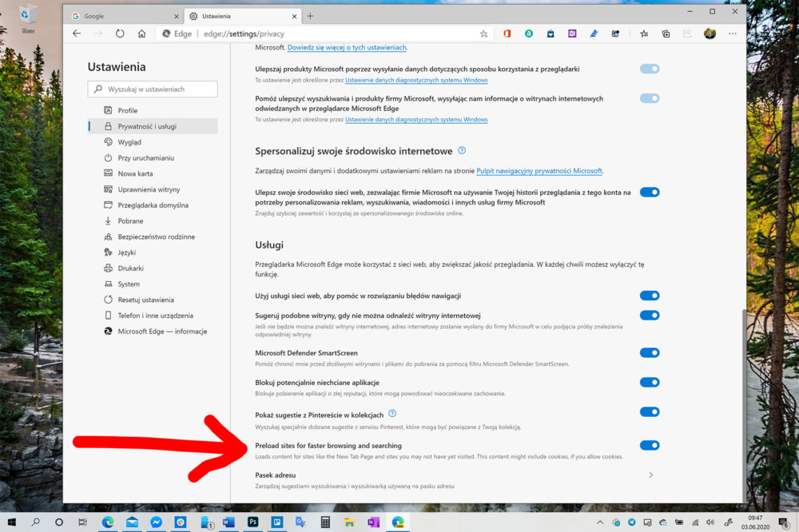Viewport: 799px width, 532px height.
Task: Open Windows search from the taskbar
Action: point(35,522)
